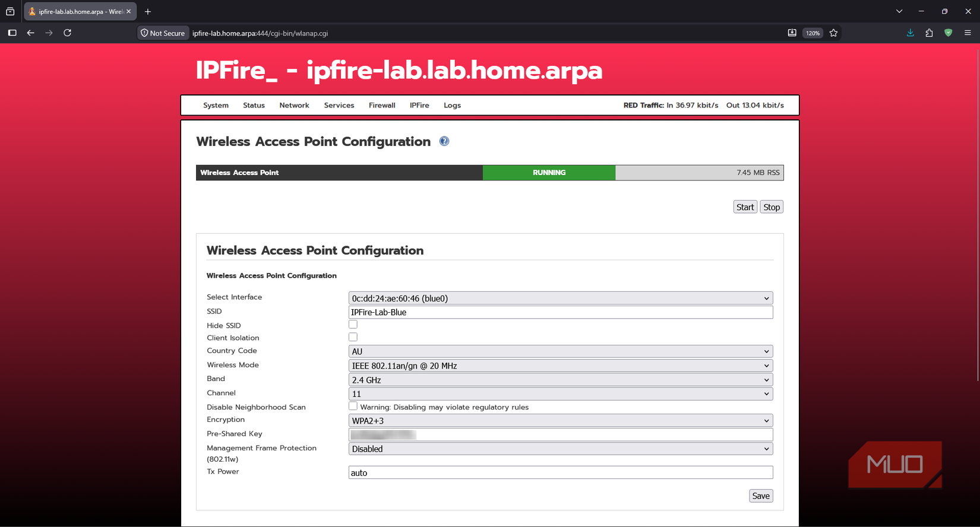Open the Firewall menu
This screenshot has height=527, width=980.
point(382,106)
